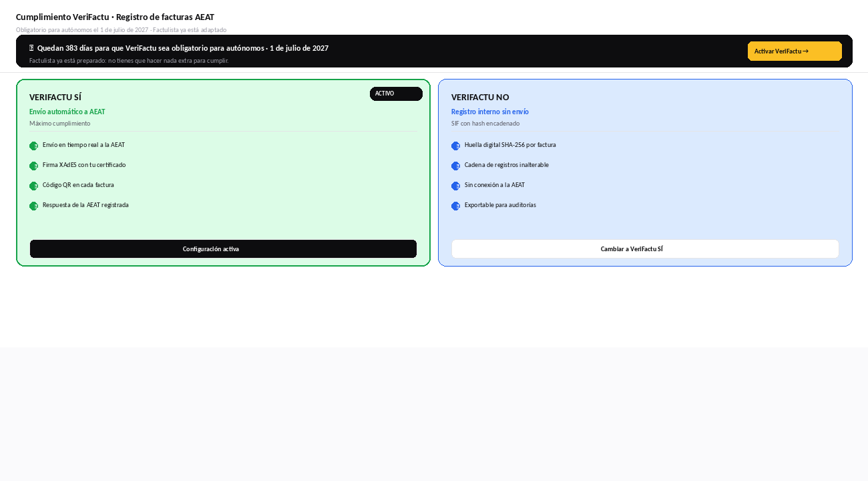
Task: Click the 'SIF con hash encadenado' text
Action: pyautogui.click(x=485, y=124)
